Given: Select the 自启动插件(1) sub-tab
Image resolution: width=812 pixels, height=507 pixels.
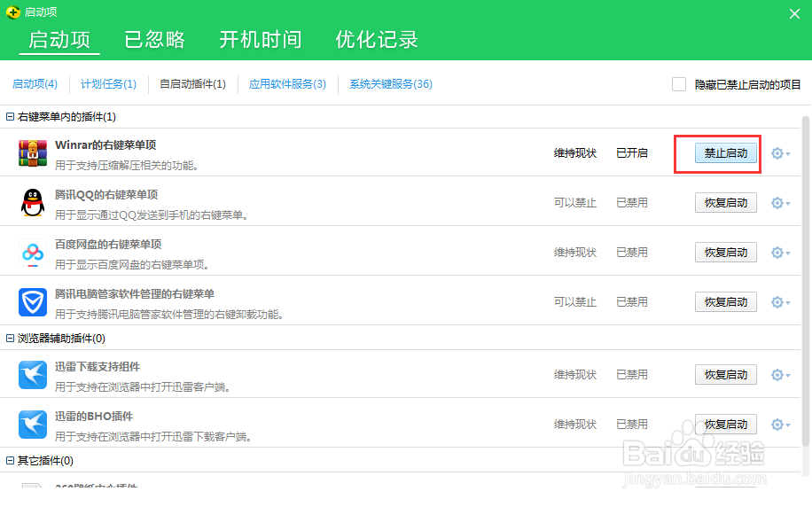Looking at the screenshot, I should point(192,84).
